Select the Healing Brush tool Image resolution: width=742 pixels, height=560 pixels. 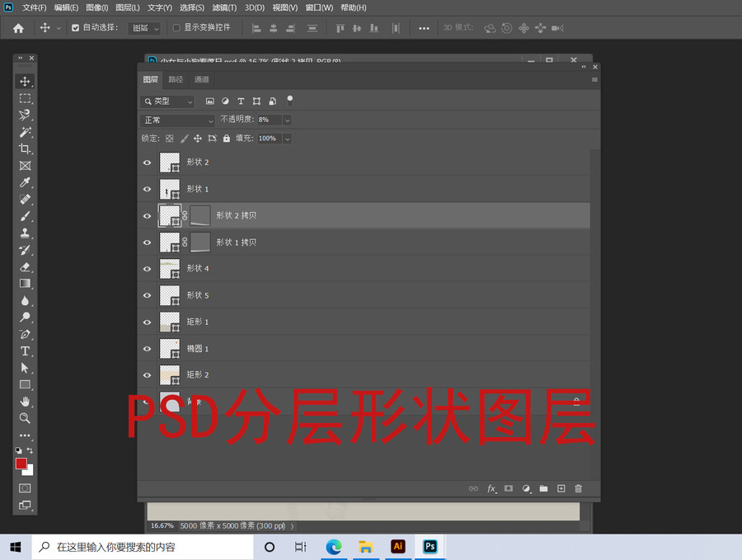pos(25,200)
